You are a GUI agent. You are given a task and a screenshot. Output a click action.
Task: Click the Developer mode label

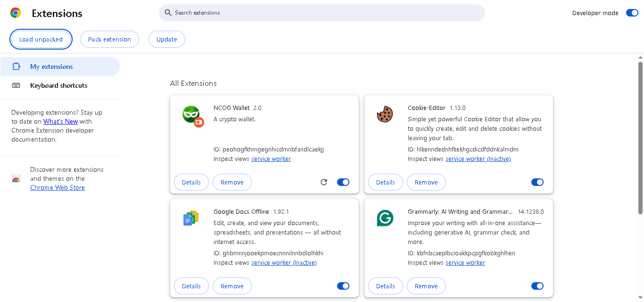click(595, 13)
